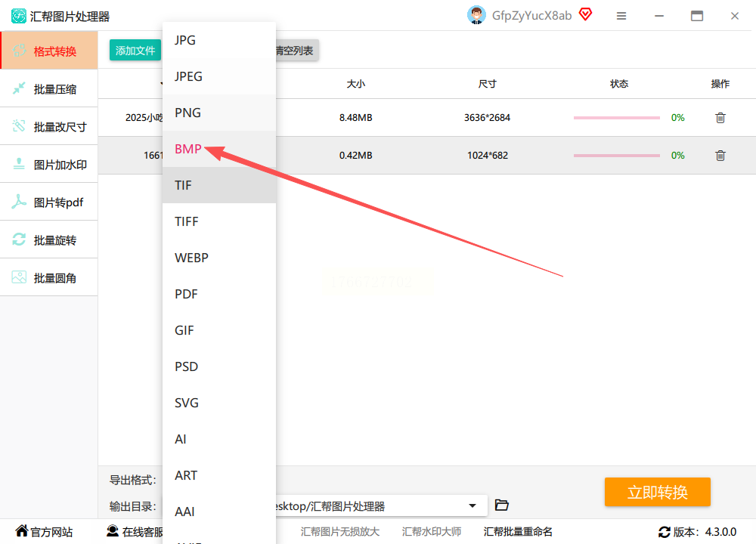Expand the 输出目录 path dropdown arrow

(472, 506)
